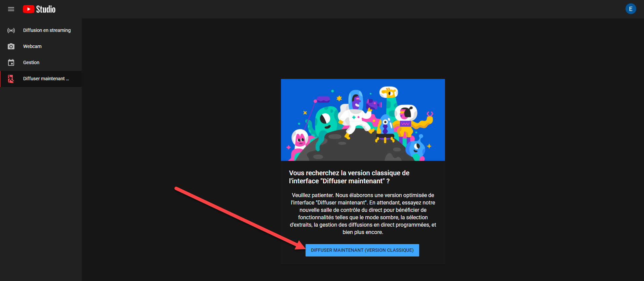Click the Webcam camera icon
Viewport: 644px width, 281px height.
coord(11,46)
